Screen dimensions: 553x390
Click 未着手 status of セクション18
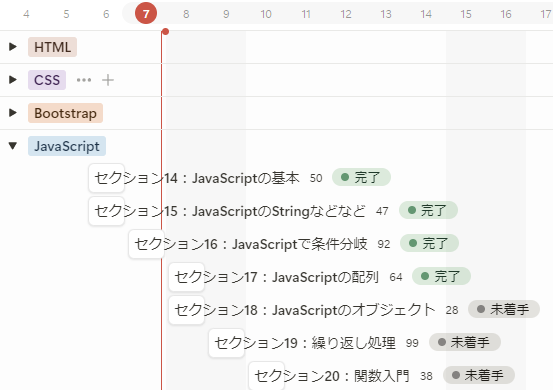coord(504,309)
